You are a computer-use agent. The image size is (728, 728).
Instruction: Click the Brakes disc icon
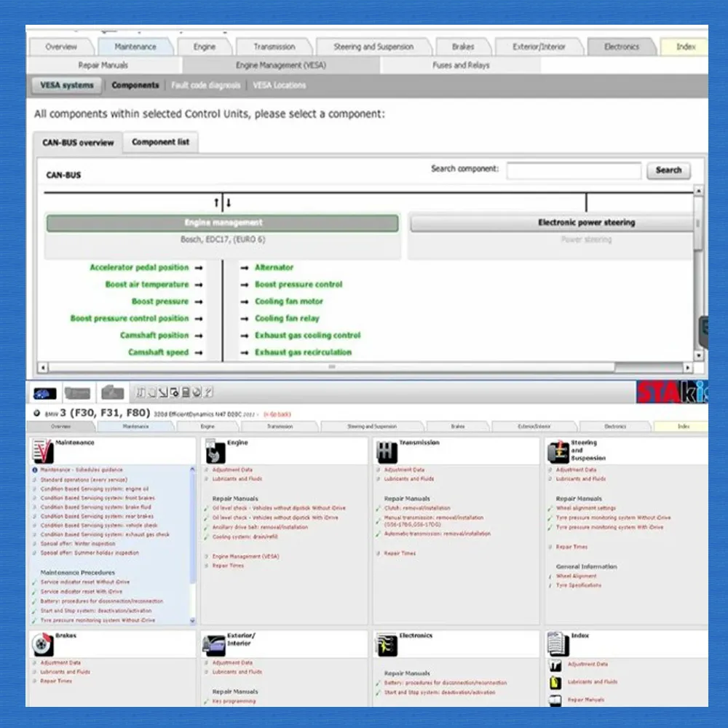[x=42, y=644]
